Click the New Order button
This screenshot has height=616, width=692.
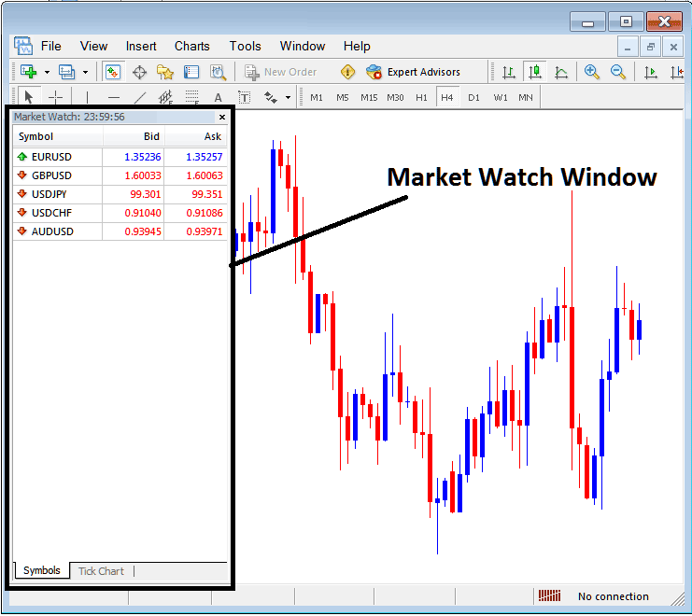click(281, 72)
